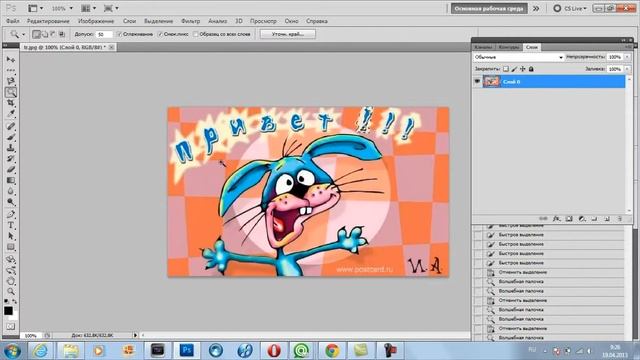Switch to the Каналы tab

pyautogui.click(x=483, y=47)
